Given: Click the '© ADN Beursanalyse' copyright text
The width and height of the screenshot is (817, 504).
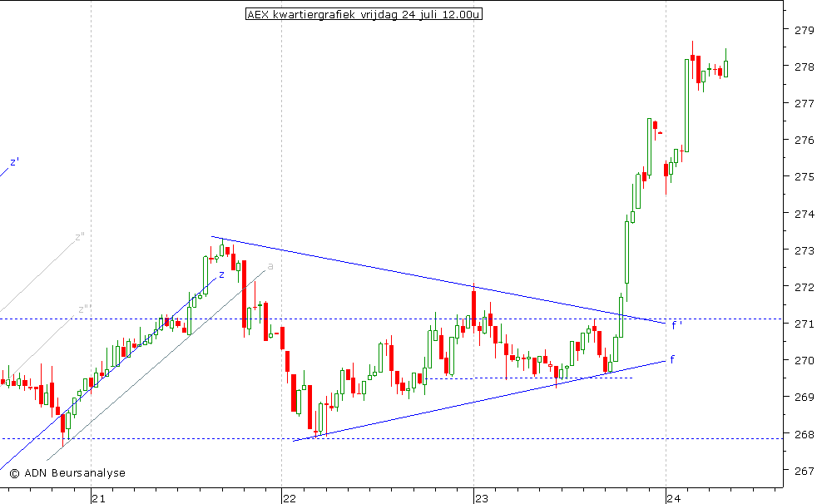Looking at the screenshot, I should pos(67,472).
